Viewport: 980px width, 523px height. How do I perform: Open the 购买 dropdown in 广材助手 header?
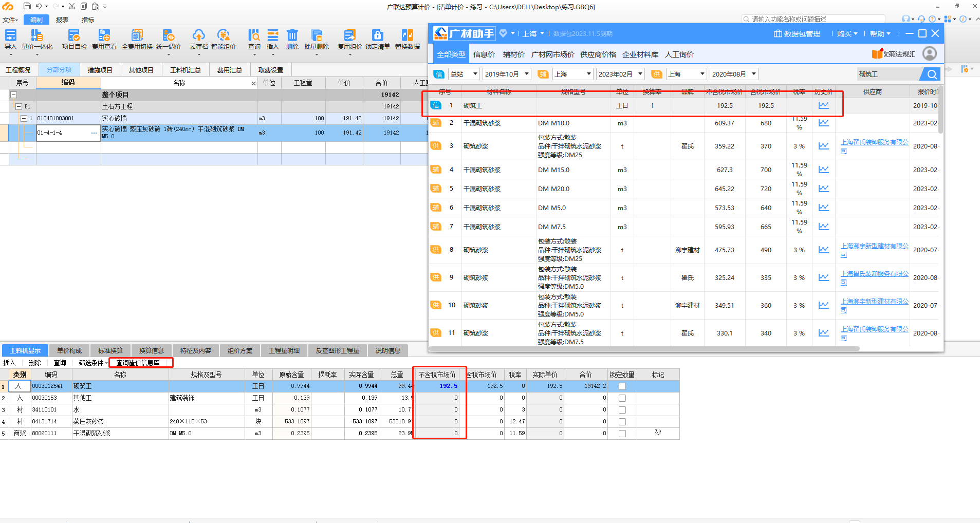(847, 34)
